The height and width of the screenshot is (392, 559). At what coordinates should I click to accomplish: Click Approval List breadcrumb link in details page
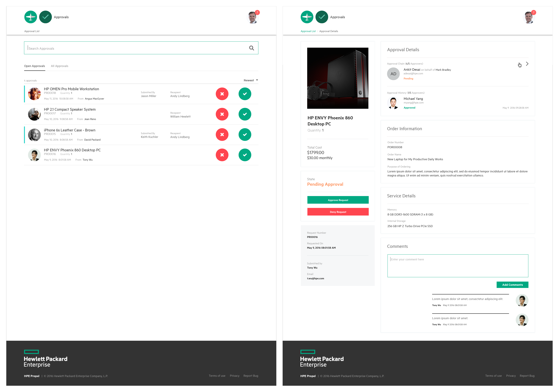click(x=308, y=31)
